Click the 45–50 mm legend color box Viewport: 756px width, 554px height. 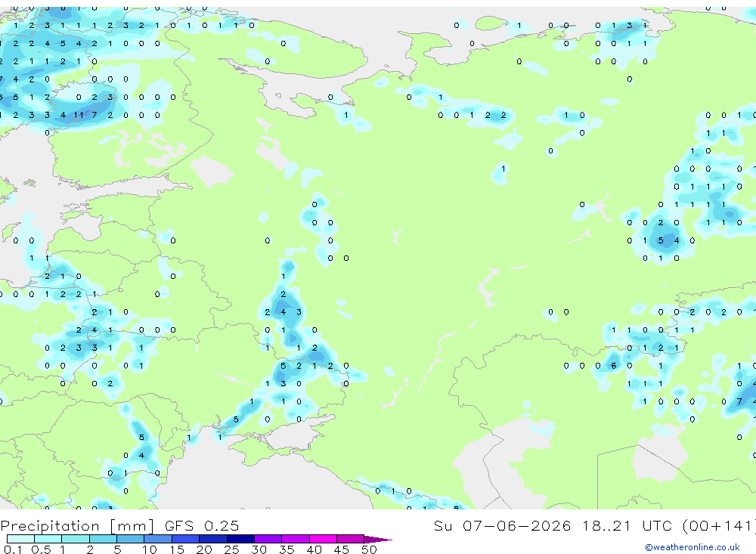(x=351, y=539)
